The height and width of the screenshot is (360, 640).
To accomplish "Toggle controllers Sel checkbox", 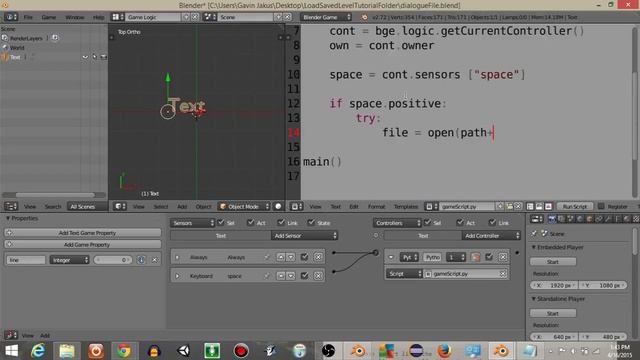I will tap(427, 222).
